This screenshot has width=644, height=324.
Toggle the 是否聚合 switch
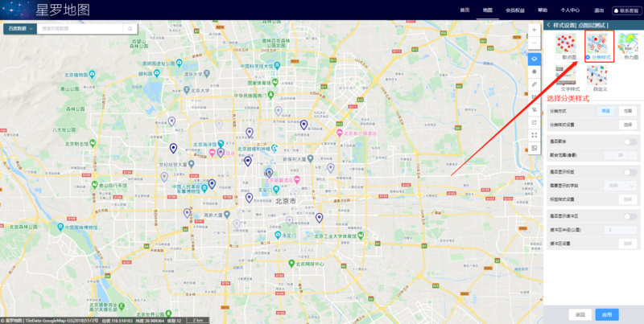630,141
